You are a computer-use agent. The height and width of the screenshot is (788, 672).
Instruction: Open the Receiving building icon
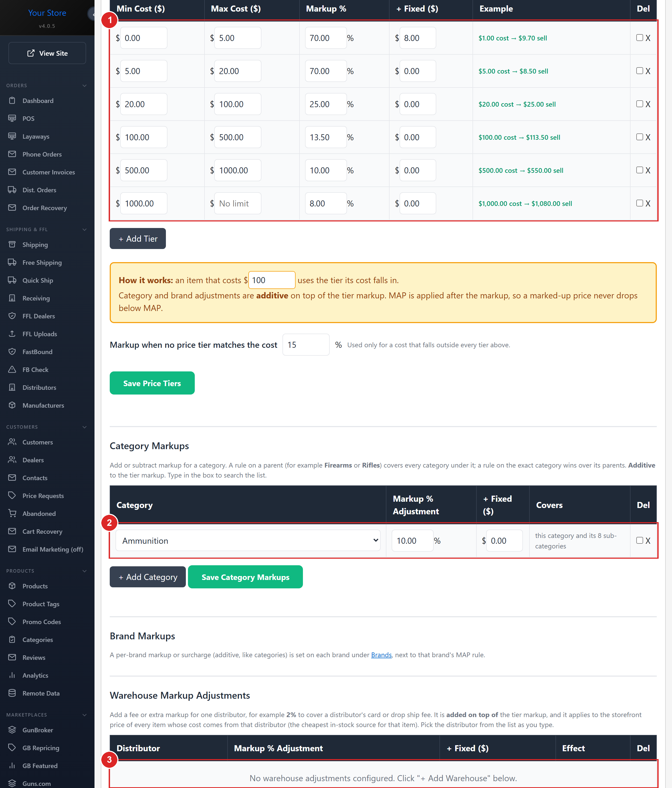12,298
